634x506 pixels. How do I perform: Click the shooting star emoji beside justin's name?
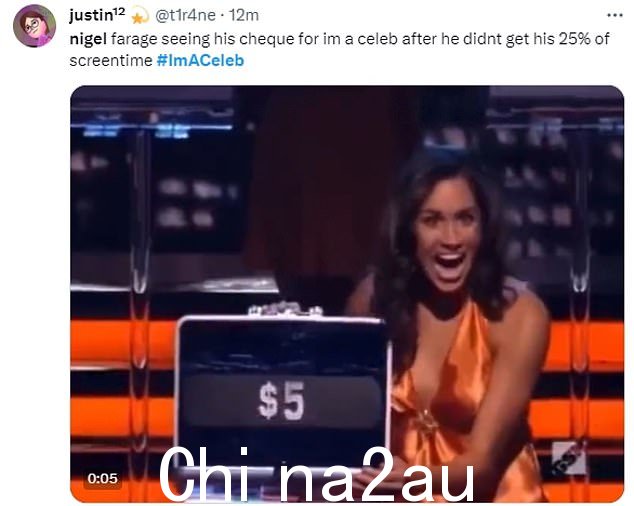(x=140, y=15)
